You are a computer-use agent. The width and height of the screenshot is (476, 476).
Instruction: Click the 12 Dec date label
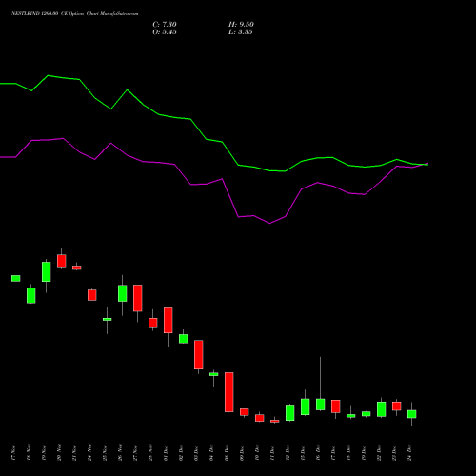[288, 453]
